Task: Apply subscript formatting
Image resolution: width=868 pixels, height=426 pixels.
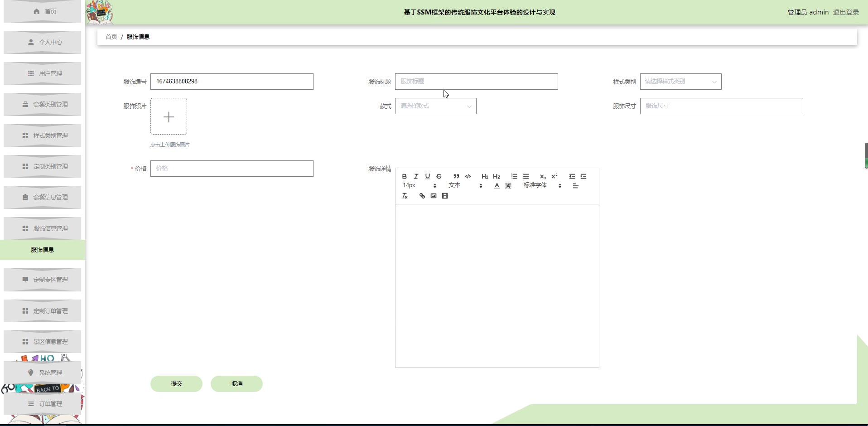Action: [543, 176]
